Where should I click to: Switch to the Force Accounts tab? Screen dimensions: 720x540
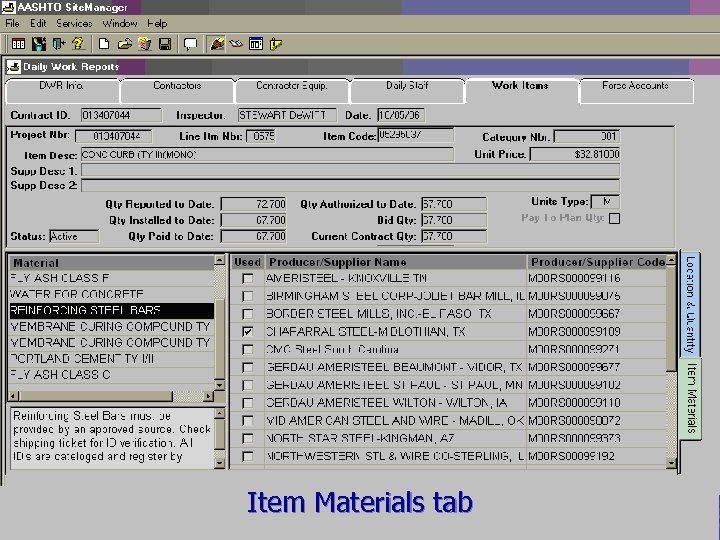[x=636, y=91]
